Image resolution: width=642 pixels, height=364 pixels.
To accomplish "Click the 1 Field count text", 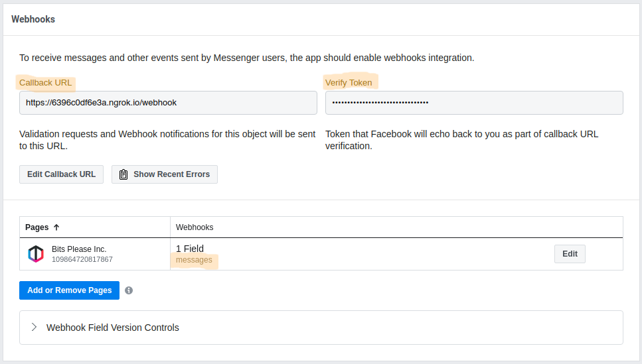I will point(190,249).
